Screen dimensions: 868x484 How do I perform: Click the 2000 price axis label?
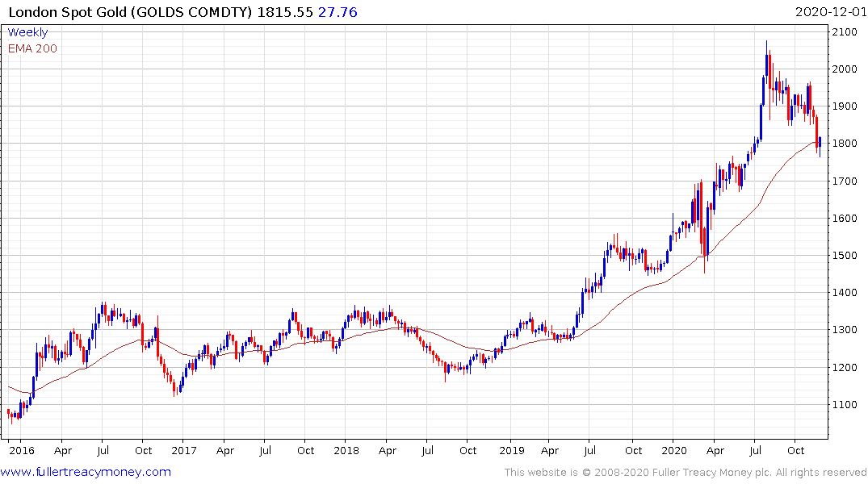pos(845,69)
